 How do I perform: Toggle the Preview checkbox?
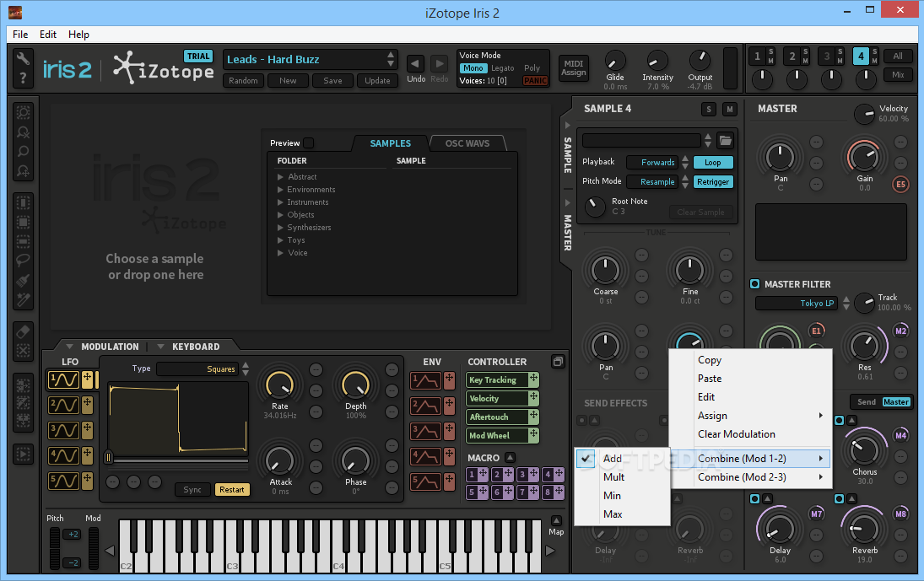coord(309,143)
